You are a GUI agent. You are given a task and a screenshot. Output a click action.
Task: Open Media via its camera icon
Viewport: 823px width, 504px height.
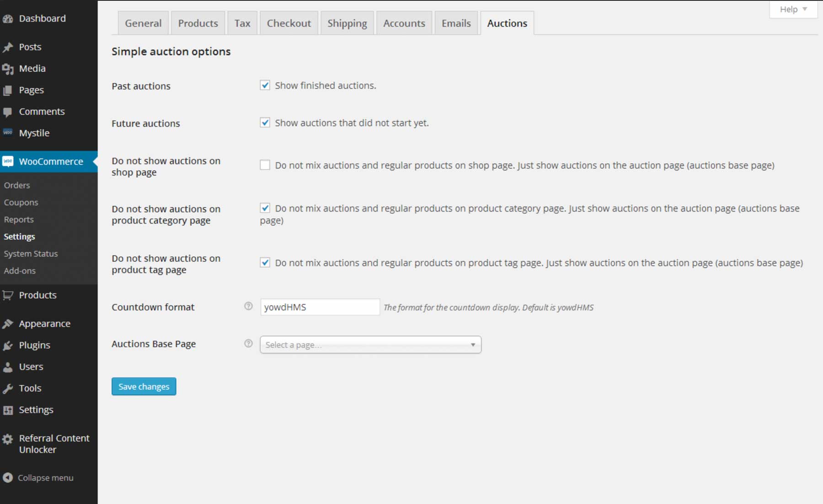point(8,68)
